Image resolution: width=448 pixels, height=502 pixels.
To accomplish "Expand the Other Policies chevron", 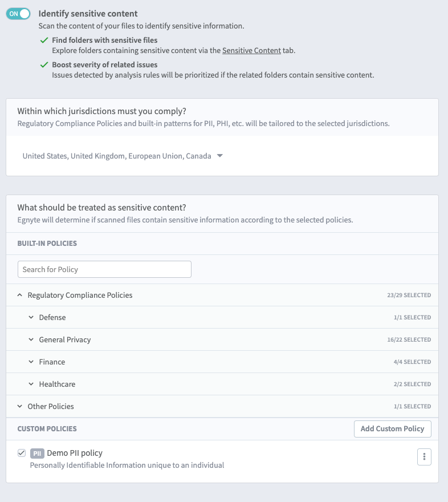I will tap(20, 407).
